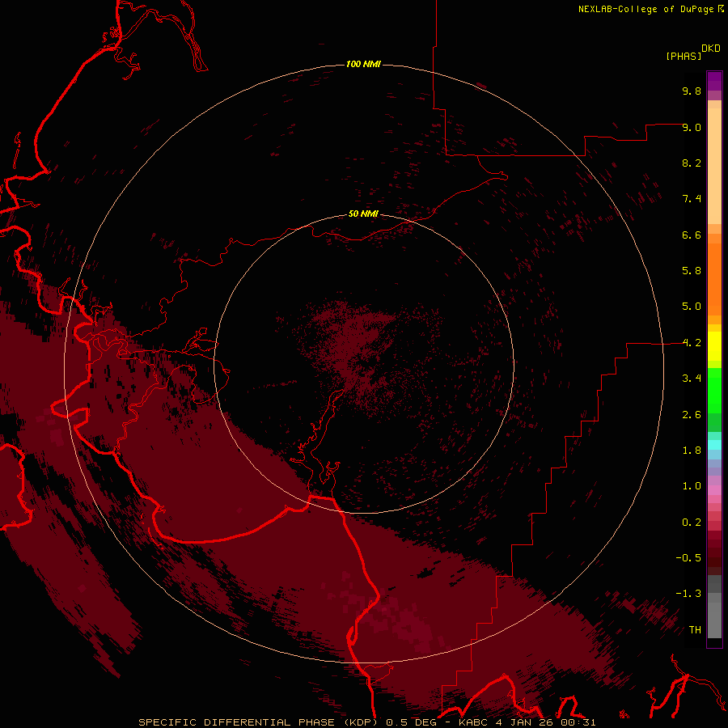Image resolution: width=728 pixels, height=728 pixels.
Task: Click the 0.2 scale value
Action: (692, 523)
